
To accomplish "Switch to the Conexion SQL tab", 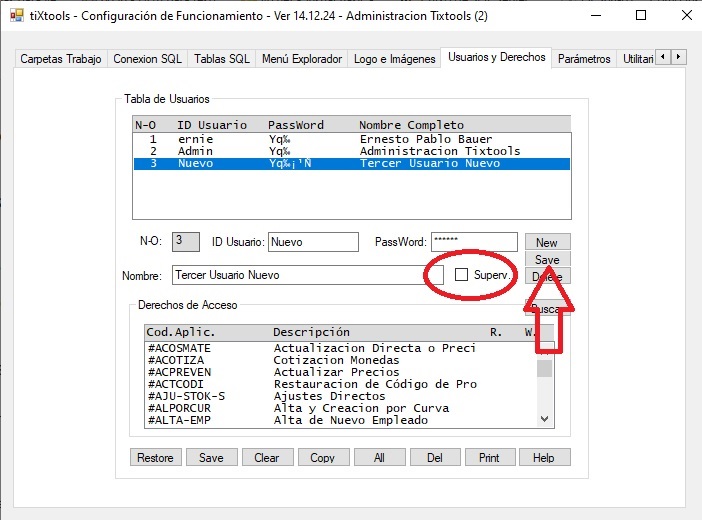I will 147,59.
